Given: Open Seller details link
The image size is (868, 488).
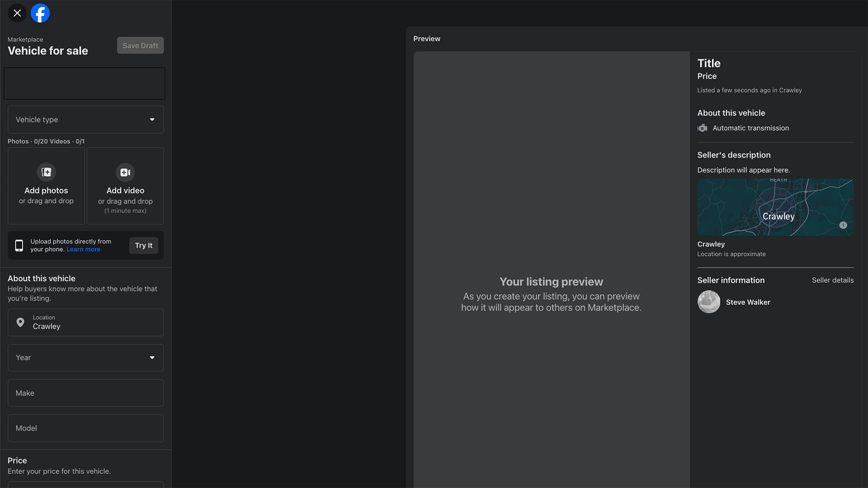Looking at the screenshot, I should pos(833,280).
